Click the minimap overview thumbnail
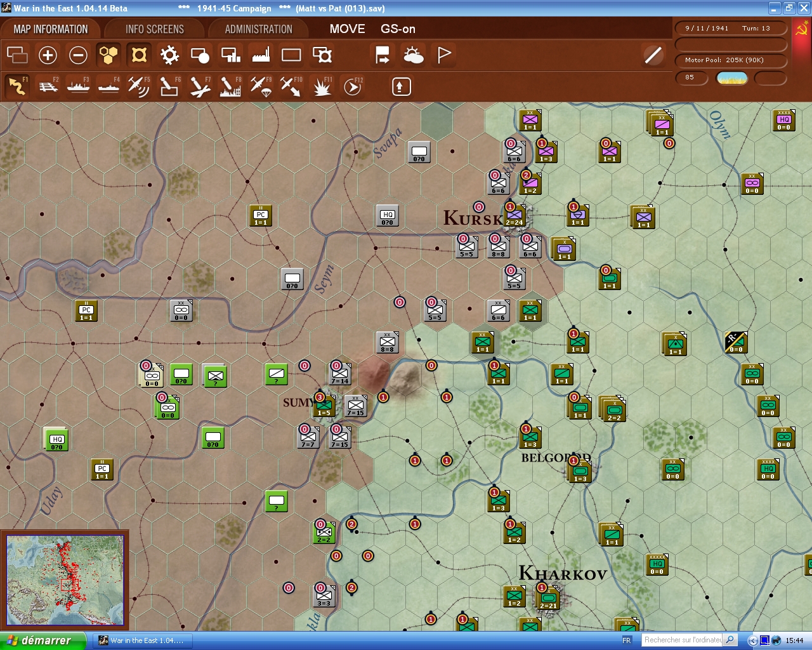Image resolution: width=812 pixels, height=650 pixels. coord(65,580)
